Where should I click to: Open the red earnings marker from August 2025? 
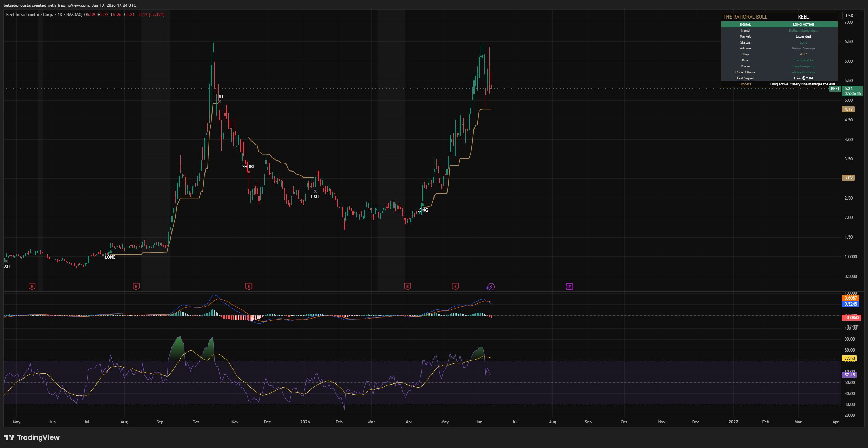pos(136,287)
